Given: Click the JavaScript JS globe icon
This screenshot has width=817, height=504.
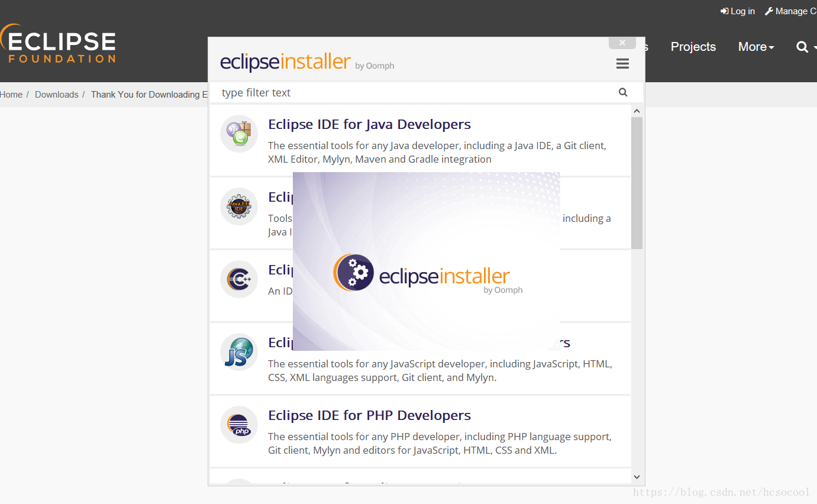Looking at the screenshot, I should point(239,352).
